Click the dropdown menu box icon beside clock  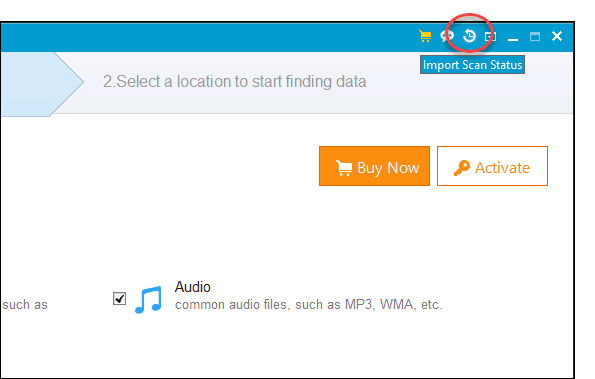point(490,36)
